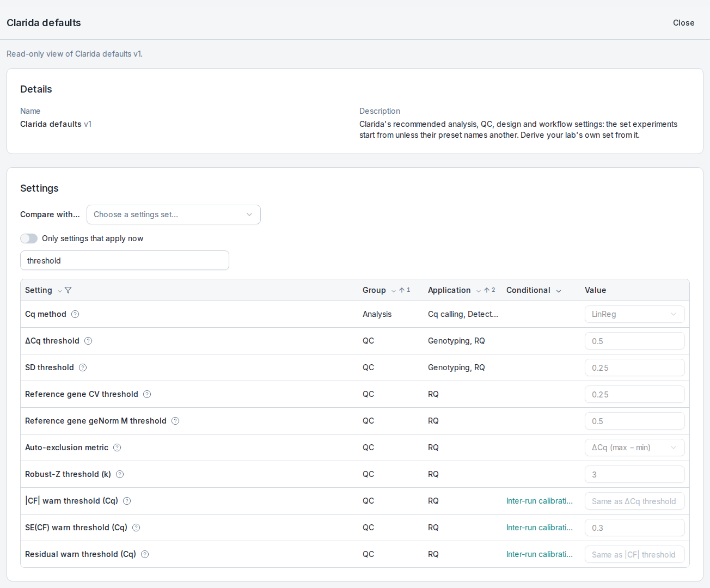The height and width of the screenshot is (588, 710).
Task: Click Auto-exclusion metric setting name
Action: click(x=66, y=448)
